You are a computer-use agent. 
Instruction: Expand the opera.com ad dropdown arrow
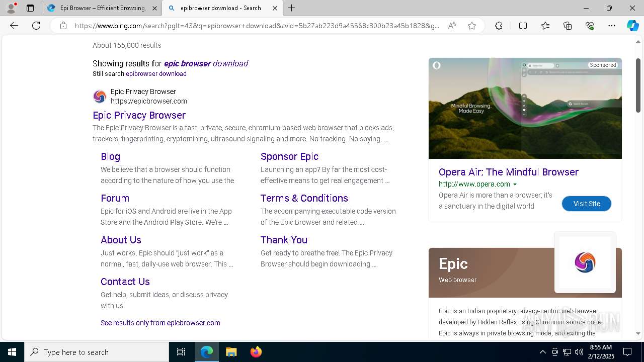point(515,185)
